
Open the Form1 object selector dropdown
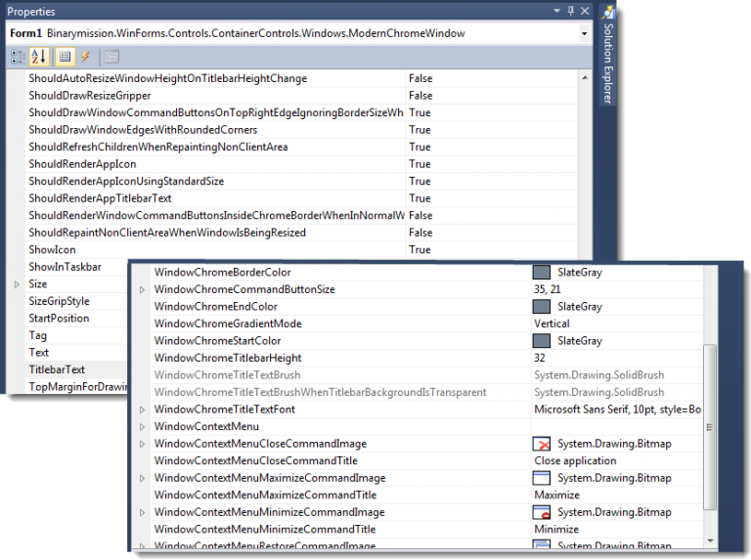pyautogui.click(x=584, y=33)
